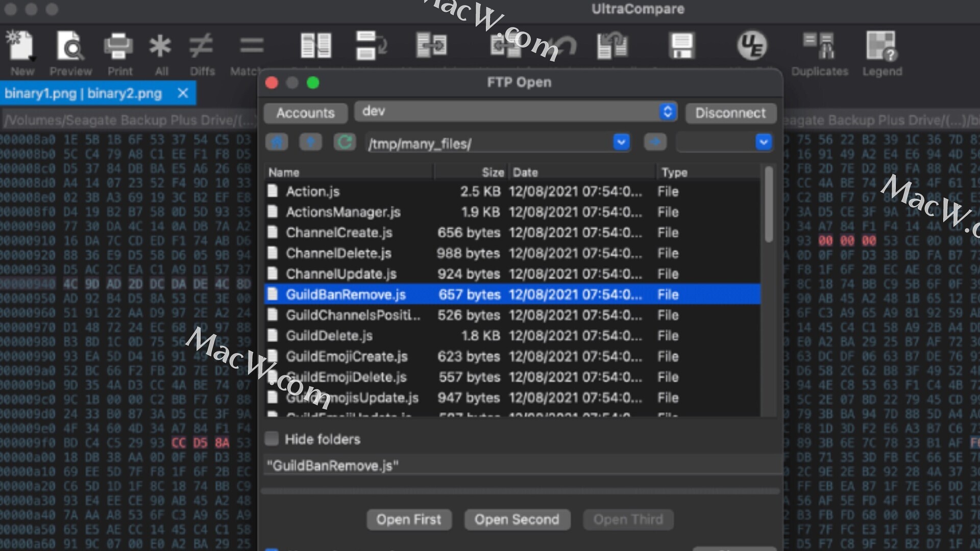The width and height of the screenshot is (980, 551).
Task: Click GuildDelete.js file icon
Action: (273, 335)
